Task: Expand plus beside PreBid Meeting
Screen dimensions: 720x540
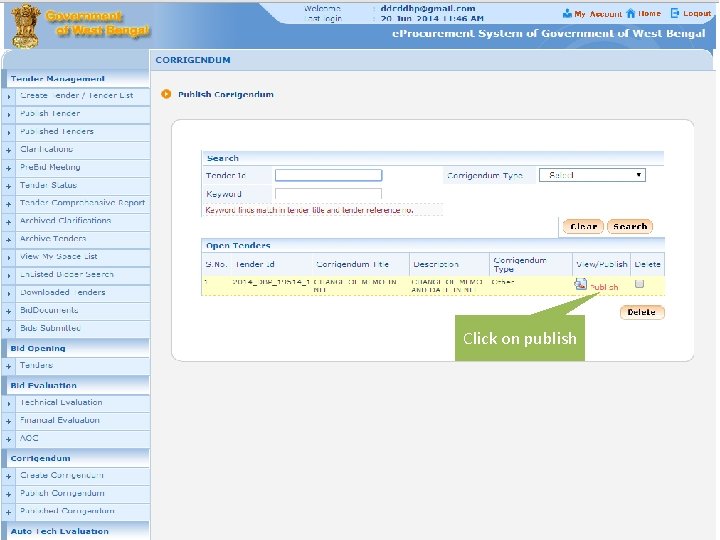Action: coord(9,169)
